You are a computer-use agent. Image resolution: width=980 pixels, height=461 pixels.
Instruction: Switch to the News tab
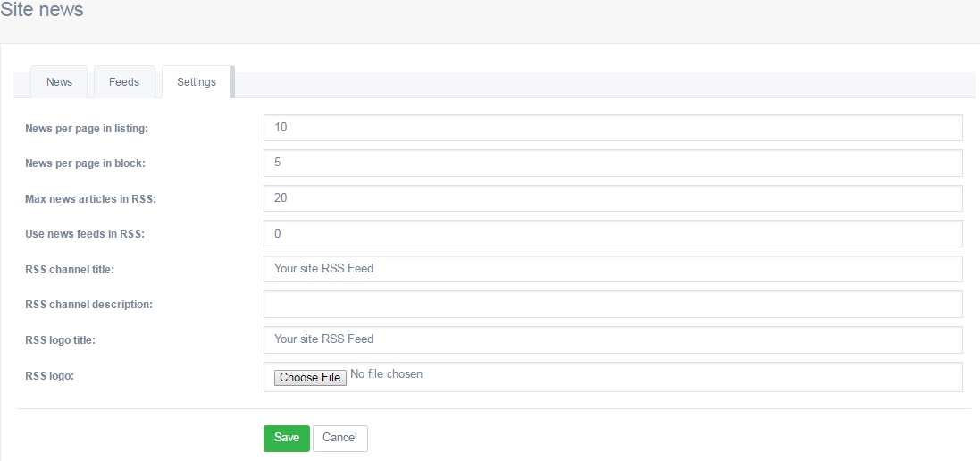[x=59, y=82]
